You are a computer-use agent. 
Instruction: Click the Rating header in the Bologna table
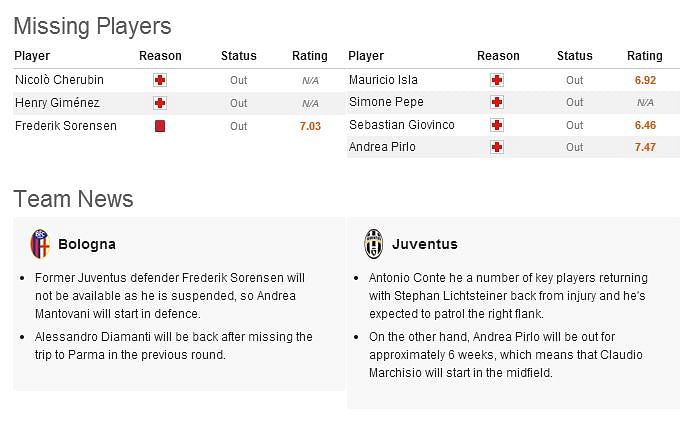pyautogui.click(x=310, y=56)
